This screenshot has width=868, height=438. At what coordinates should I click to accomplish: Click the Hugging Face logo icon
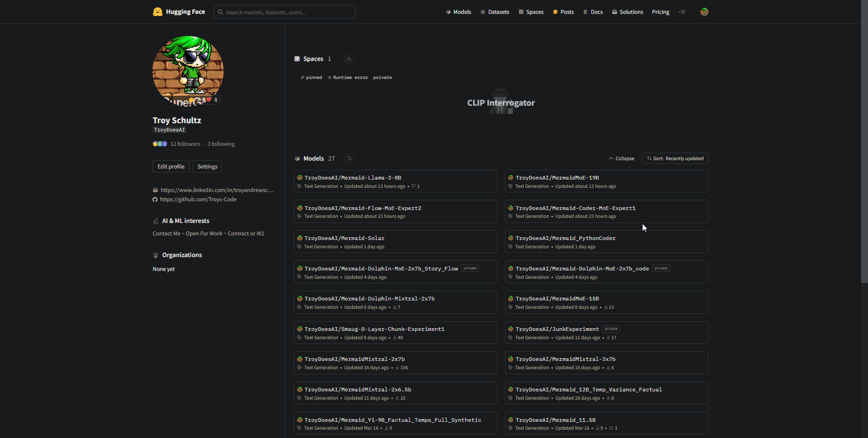pyautogui.click(x=158, y=12)
